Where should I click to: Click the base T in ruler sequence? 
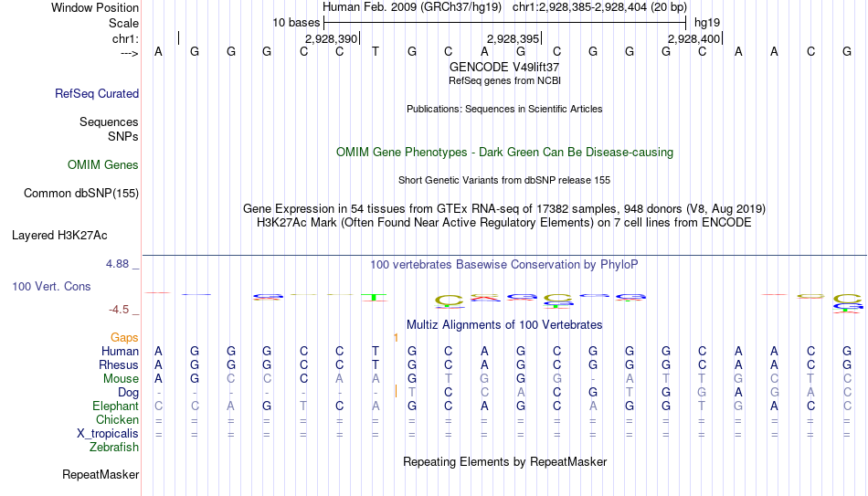click(376, 52)
